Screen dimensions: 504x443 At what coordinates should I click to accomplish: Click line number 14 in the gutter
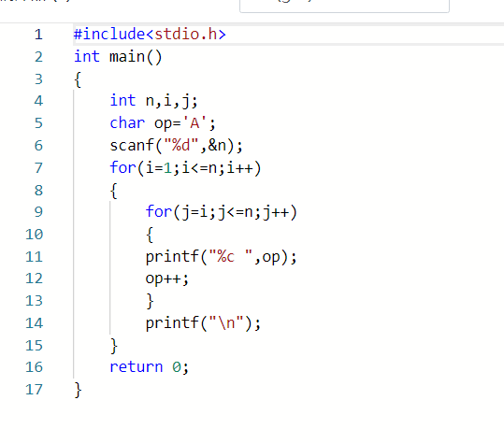point(34,322)
